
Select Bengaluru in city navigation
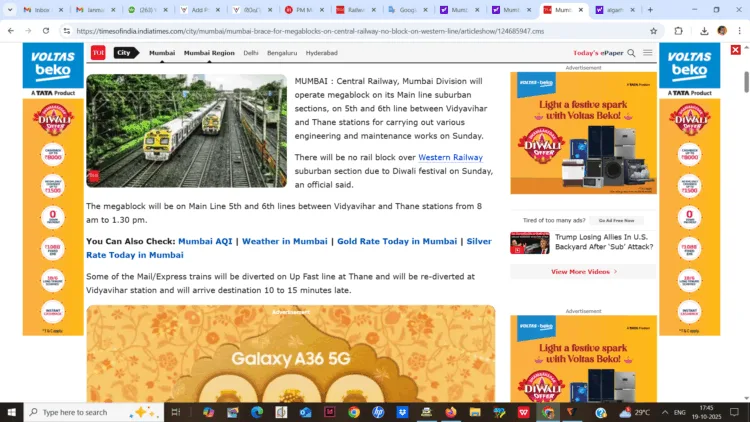282,52
